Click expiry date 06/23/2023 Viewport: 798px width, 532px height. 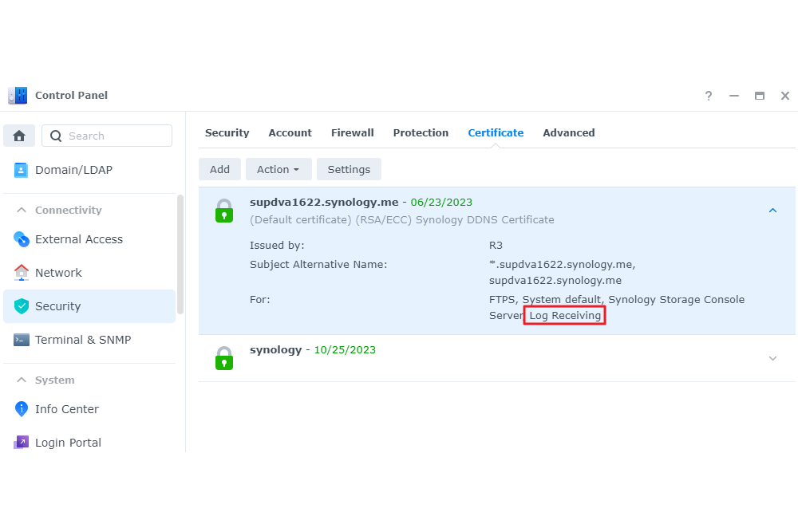pyautogui.click(x=441, y=202)
